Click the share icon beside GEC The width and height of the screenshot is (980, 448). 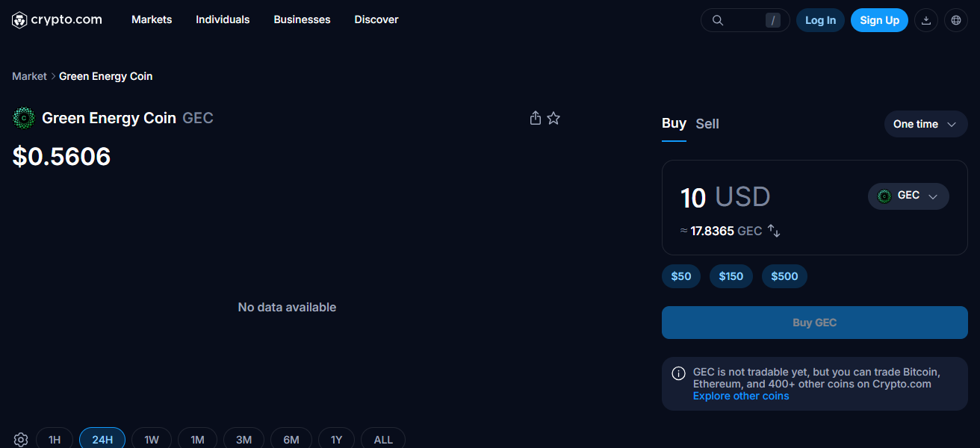[535, 118]
